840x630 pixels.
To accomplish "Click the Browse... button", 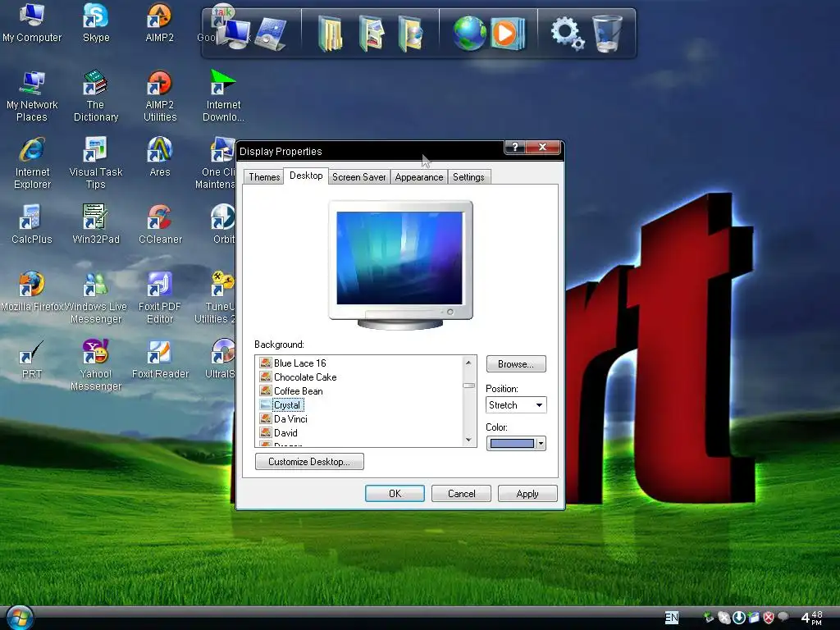I will [x=516, y=363].
